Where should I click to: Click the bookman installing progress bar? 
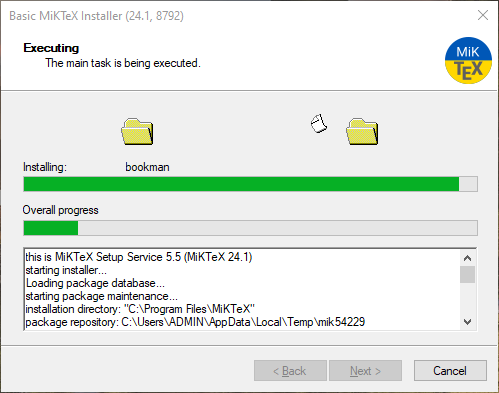tap(250, 184)
